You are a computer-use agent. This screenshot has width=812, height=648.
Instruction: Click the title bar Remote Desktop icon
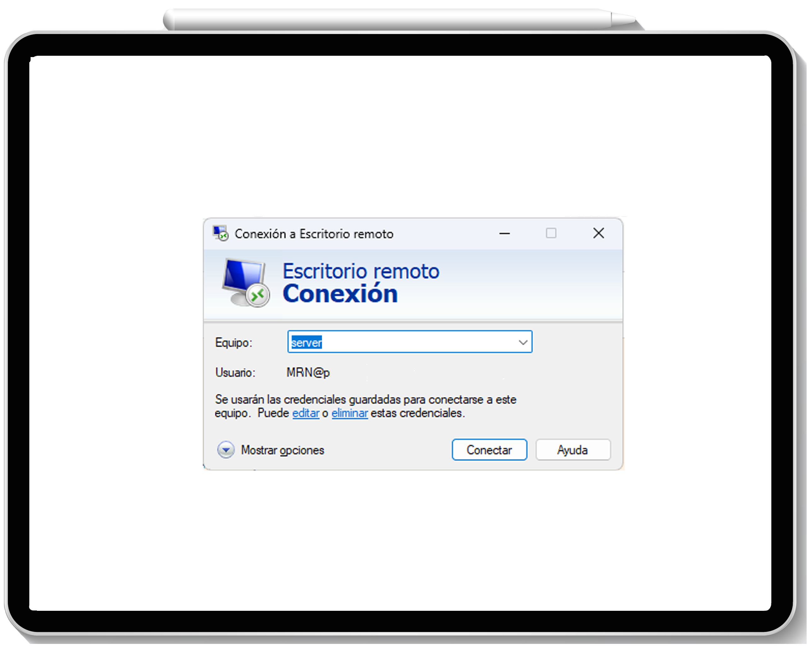[221, 234]
